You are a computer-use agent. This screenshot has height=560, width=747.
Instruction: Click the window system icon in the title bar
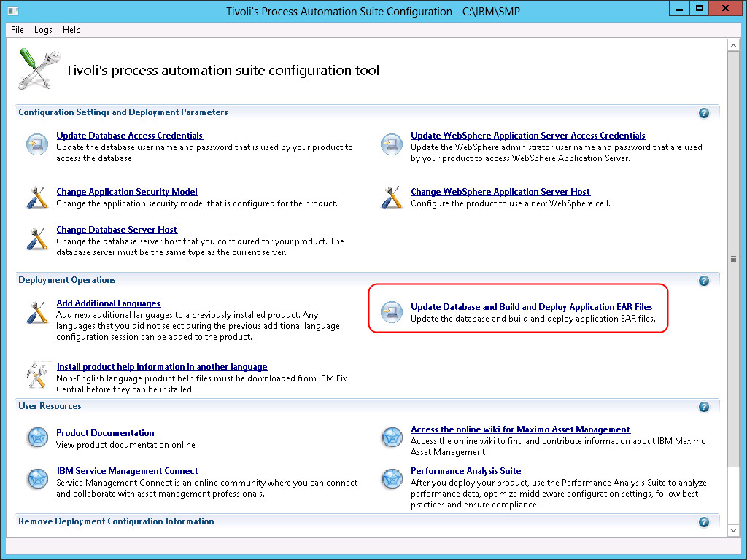click(x=13, y=10)
